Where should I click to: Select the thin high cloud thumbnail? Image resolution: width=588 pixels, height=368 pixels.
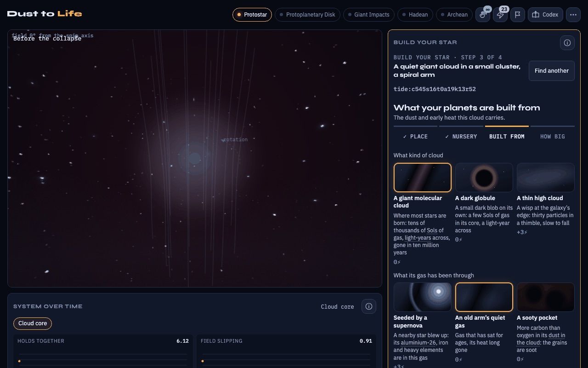(x=546, y=178)
